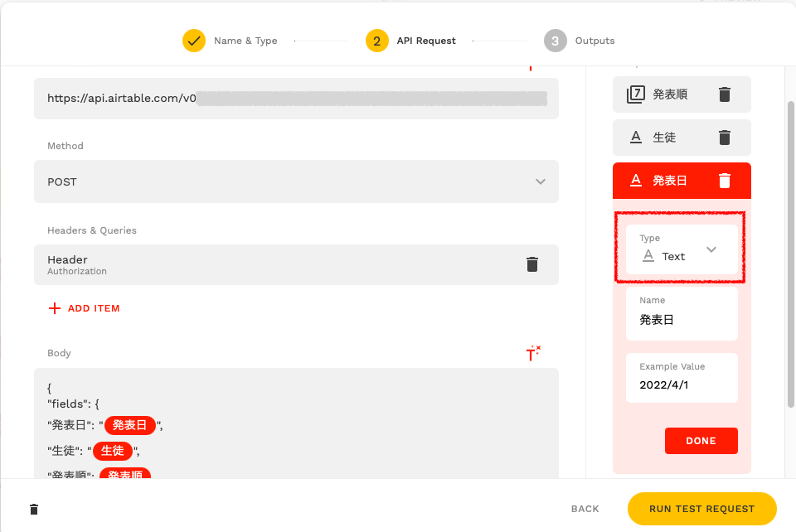
Task: Click the step 2 number circle
Action: coord(376,41)
